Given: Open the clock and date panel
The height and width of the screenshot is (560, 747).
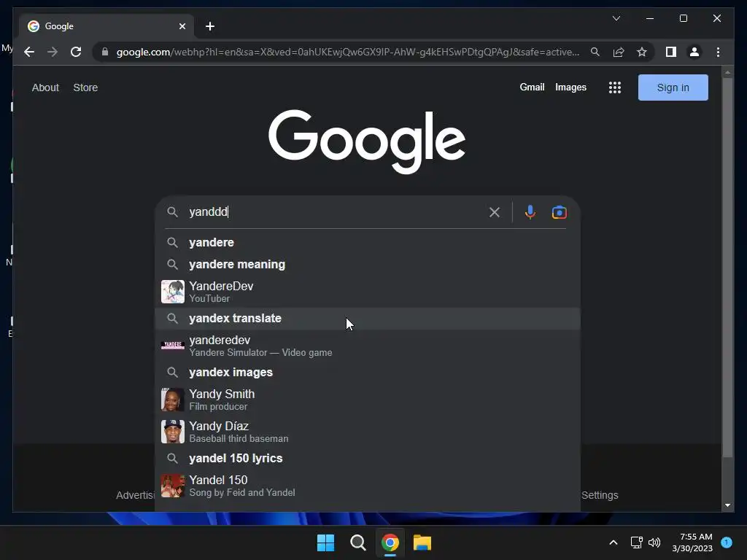Looking at the screenshot, I should click(692, 542).
